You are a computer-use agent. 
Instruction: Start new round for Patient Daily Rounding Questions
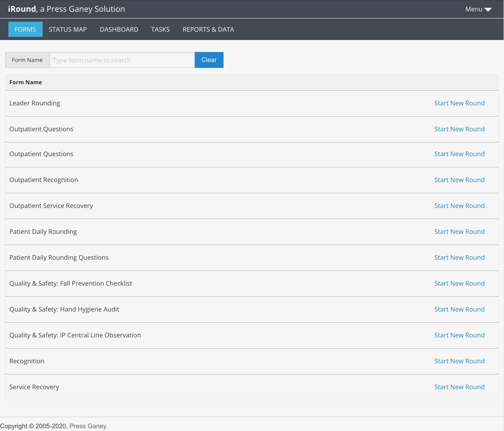(459, 258)
